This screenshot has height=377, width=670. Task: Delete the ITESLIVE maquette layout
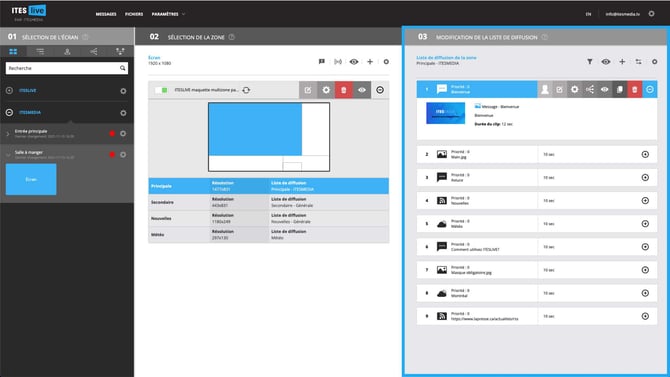(x=344, y=90)
